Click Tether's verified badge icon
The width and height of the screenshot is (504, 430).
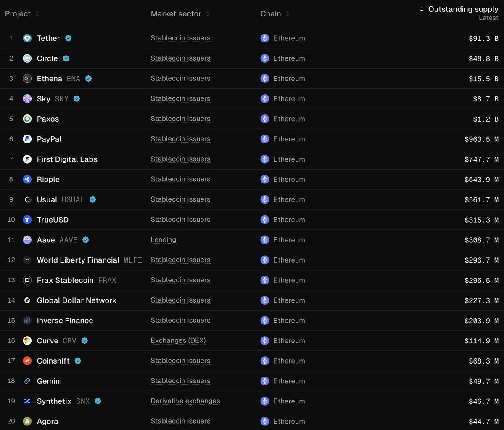click(x=68, y=38)
